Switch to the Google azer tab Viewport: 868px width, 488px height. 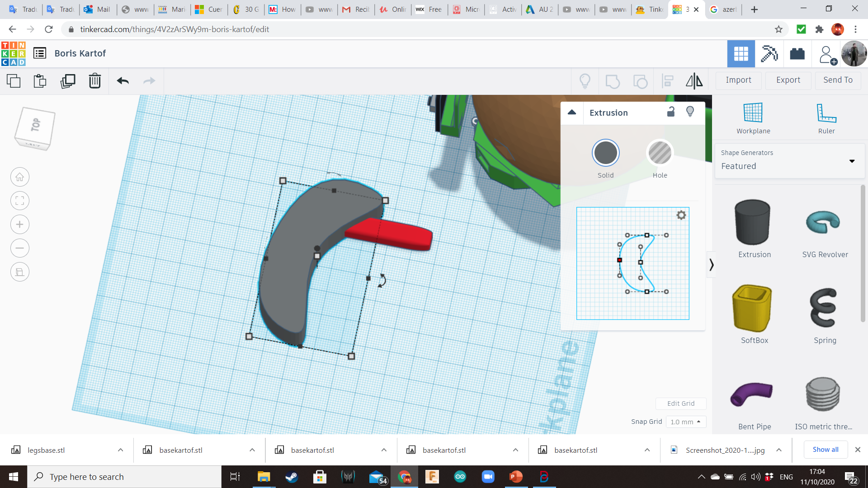723,9
